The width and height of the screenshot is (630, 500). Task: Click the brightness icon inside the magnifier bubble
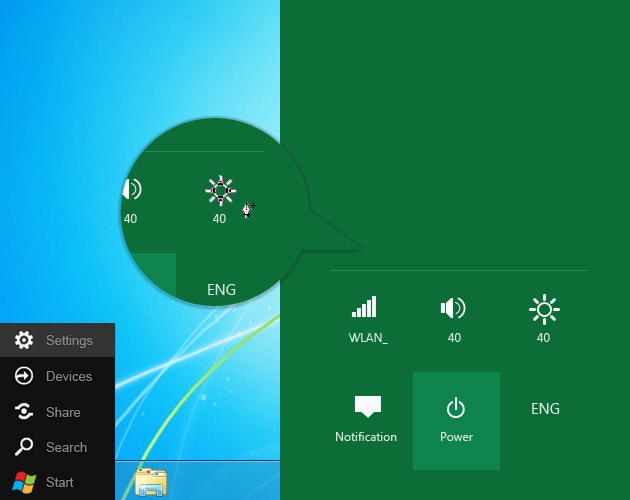221,191
